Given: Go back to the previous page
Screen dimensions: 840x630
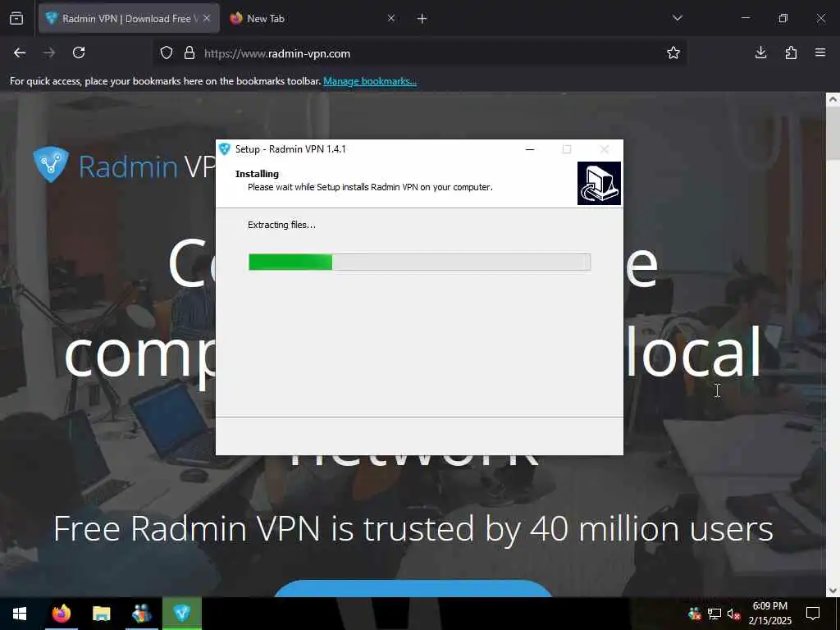Looking at the screenshot, I should (x=20, y=52).
